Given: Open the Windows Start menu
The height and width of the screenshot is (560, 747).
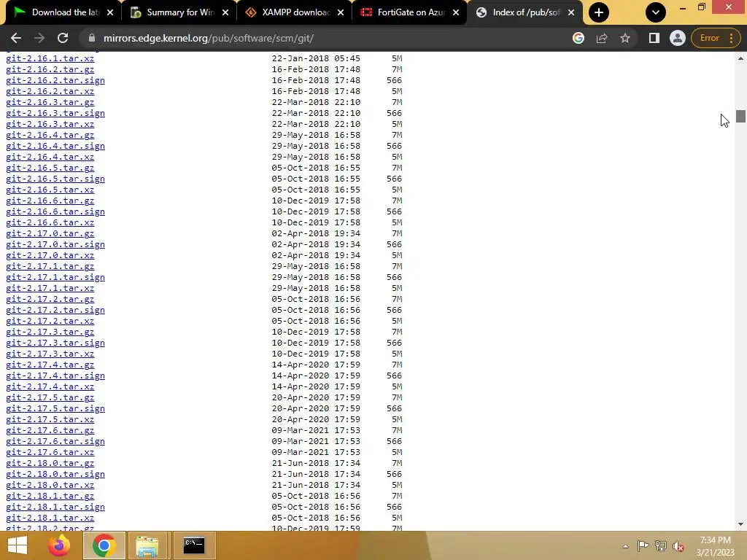Looking at the screenshot, I should [18, 545].
